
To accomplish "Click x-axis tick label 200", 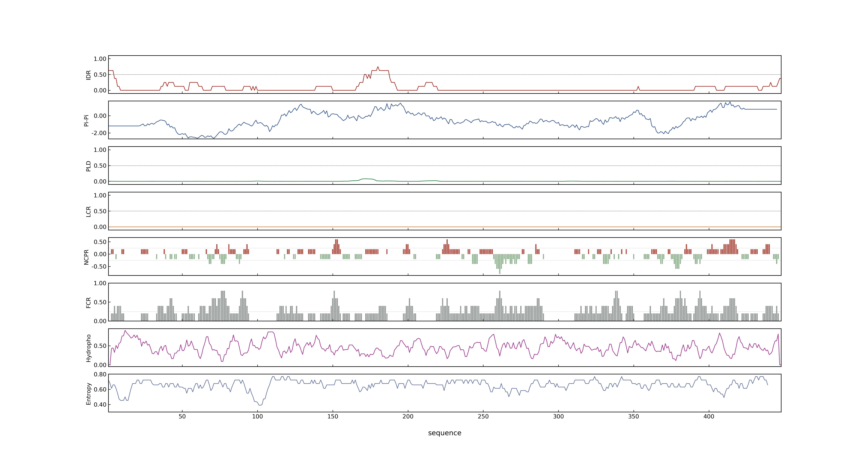I will (408, 416).
